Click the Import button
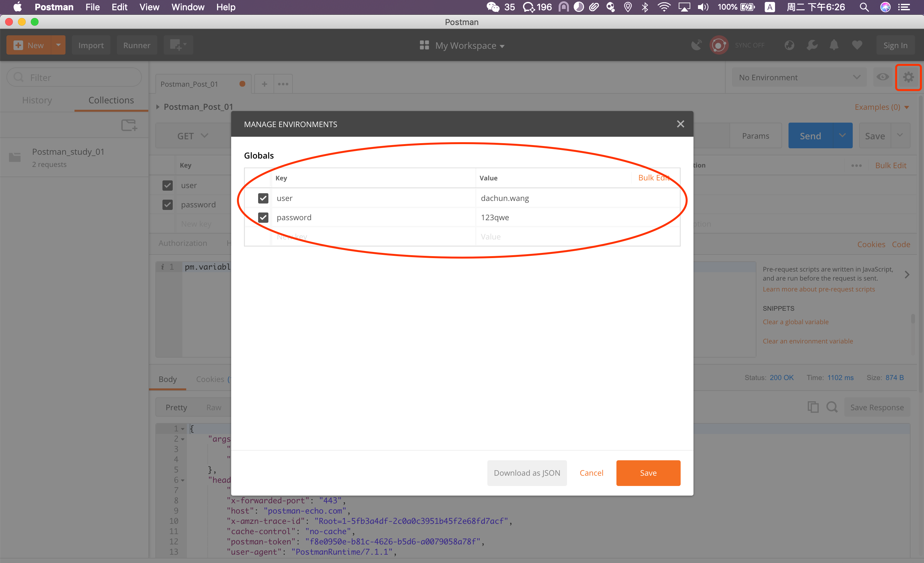 pyautogui.click(x=91, y=45)
